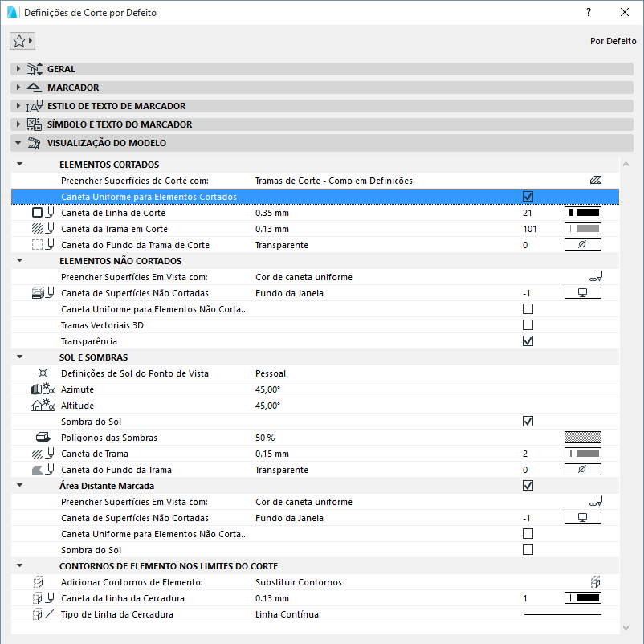The height and width of the screenshot is (644, 644).
Task: Click the Azimute row icon
Action: (x=43, y=389)
